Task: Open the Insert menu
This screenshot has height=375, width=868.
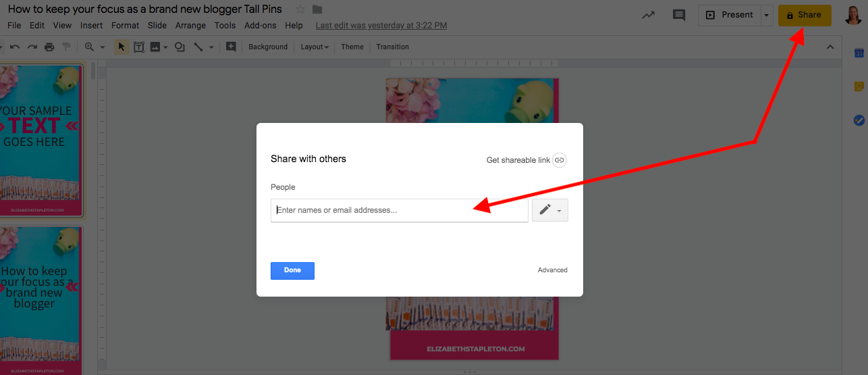Action: (x=91, y=26)
